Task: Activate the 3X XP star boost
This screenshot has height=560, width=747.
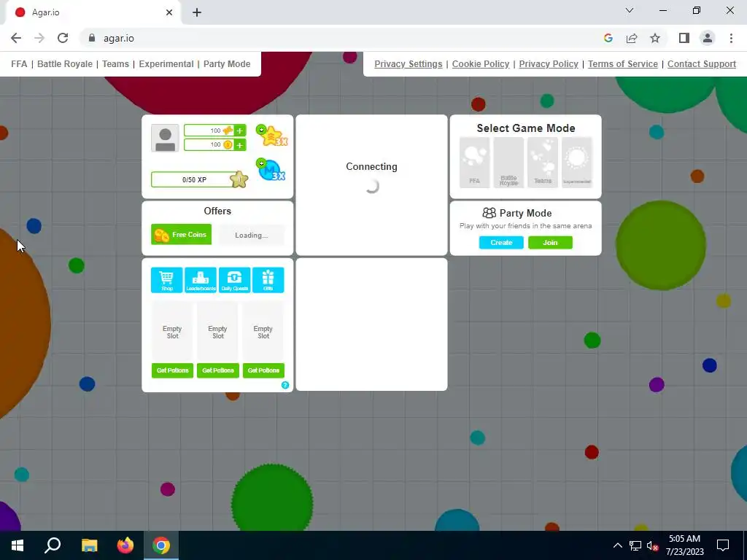Action: [272, 136]
